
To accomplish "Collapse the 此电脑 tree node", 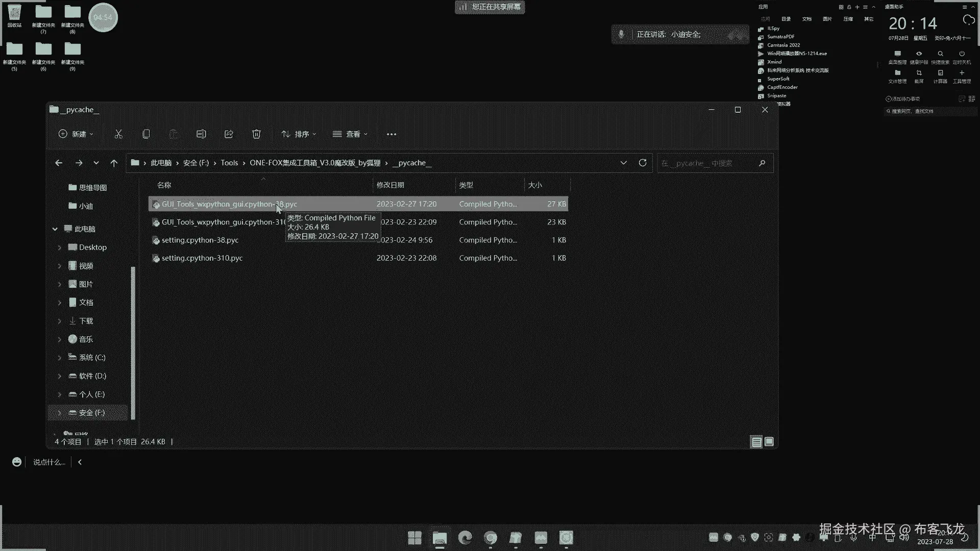I will (x=55, y=230).
